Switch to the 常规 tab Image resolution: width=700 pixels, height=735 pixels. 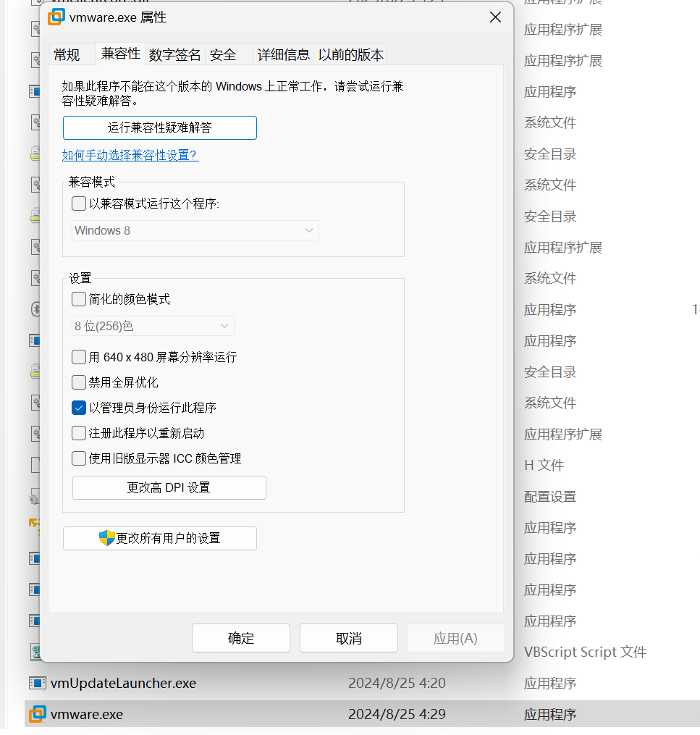pos(71,54)
